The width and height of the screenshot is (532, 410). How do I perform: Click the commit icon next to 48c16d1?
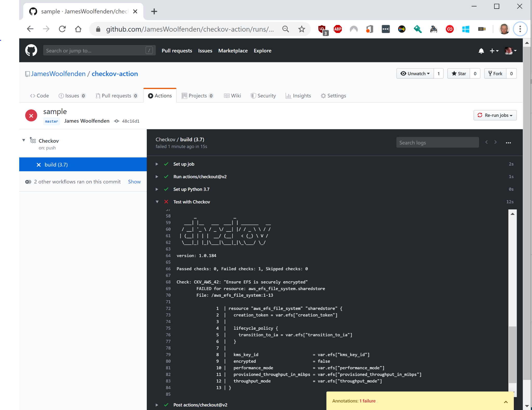tap(117, 121)
